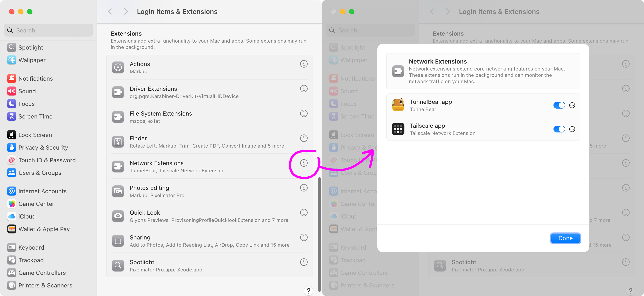Open more options for Tailscale.app
The height and width of the screenshot is (296, 644).
click(x=572, y=129)
